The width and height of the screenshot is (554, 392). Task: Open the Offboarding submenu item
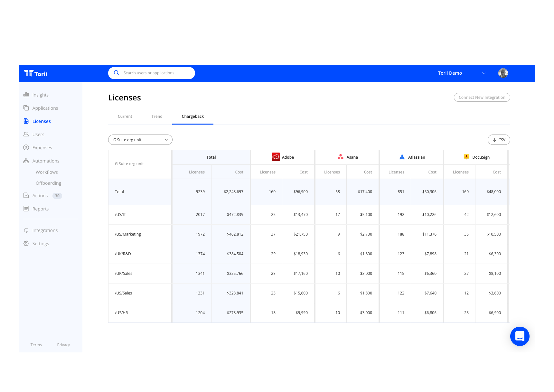(x=49, y=183)
